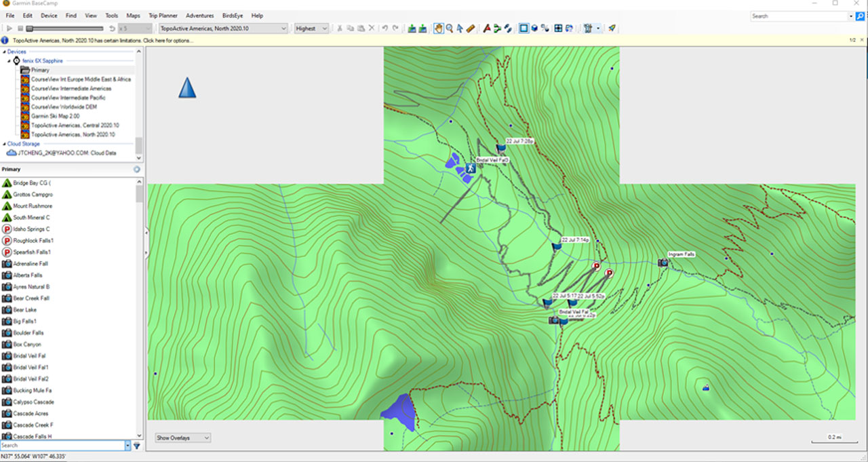Screen dimensions: 868x462
Task: Click the playback position slider handle
Action: pos(29,28)
